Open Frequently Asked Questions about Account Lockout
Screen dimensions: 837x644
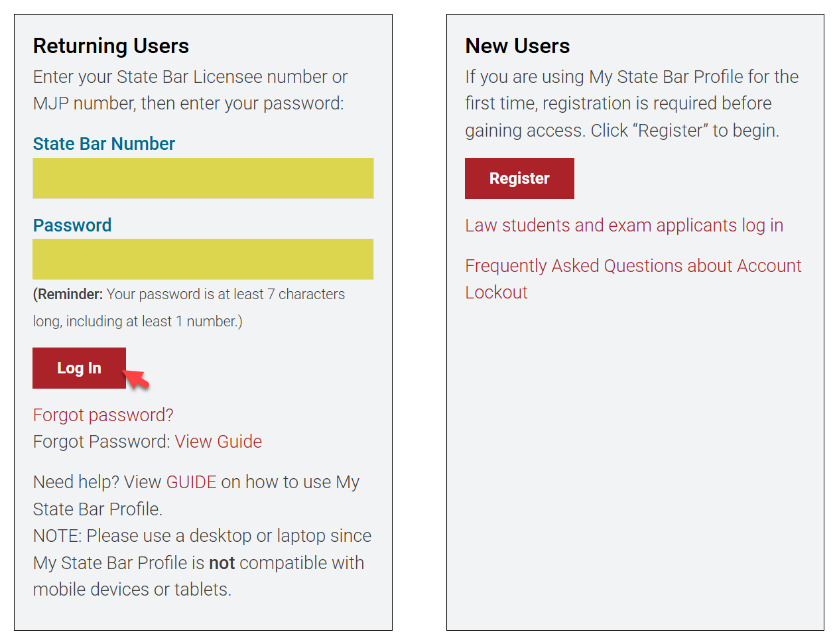click(x=633, y=266)
